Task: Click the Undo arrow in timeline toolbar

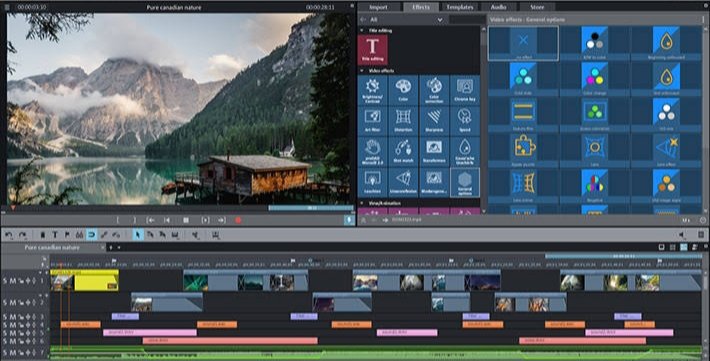Action: point(9,235)
